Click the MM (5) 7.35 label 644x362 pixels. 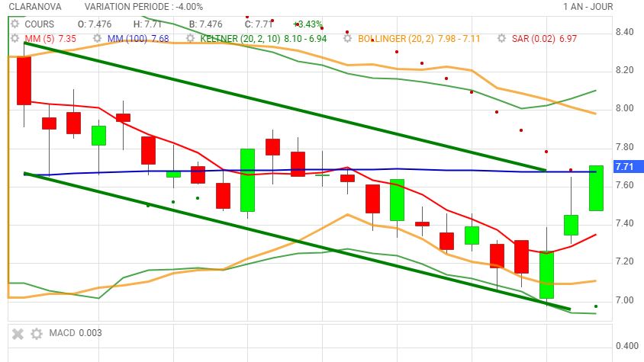coord(50,39)
